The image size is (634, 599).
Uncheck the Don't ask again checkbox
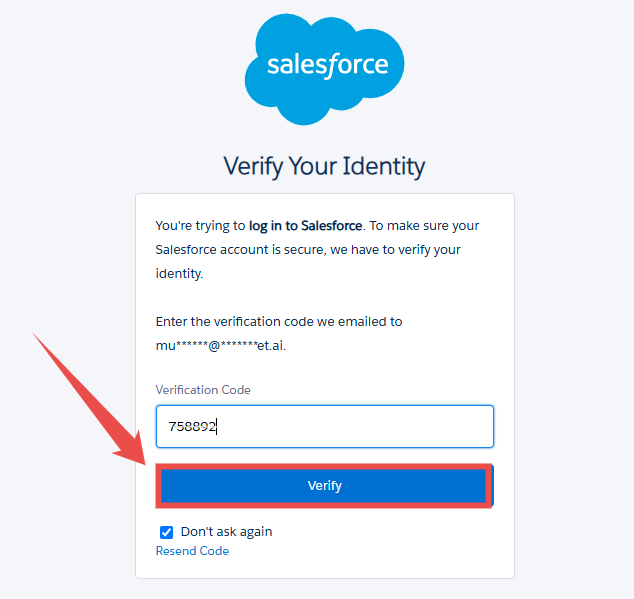click(167, 532)
